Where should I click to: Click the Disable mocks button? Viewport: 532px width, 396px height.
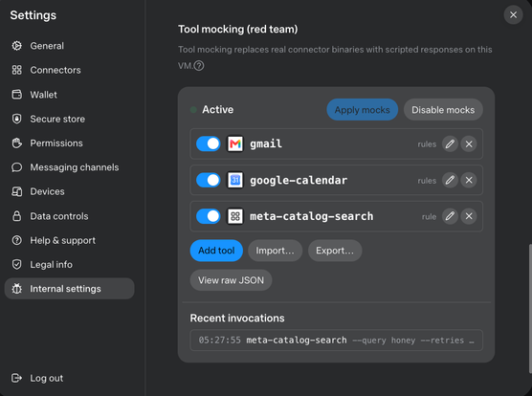(x=443, y=109)
